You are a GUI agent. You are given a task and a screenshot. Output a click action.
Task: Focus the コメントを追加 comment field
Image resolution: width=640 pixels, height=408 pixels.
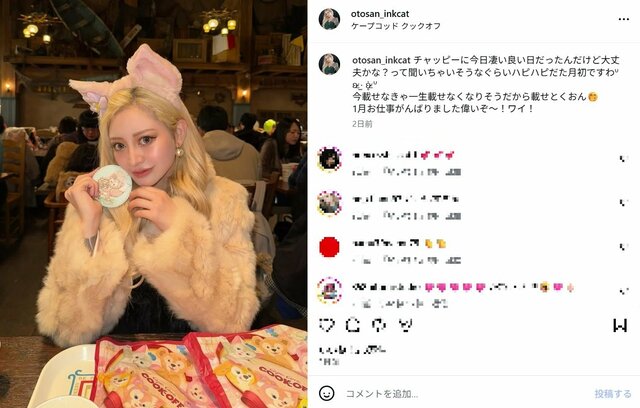pyautogui.click(x=465, y=394)
